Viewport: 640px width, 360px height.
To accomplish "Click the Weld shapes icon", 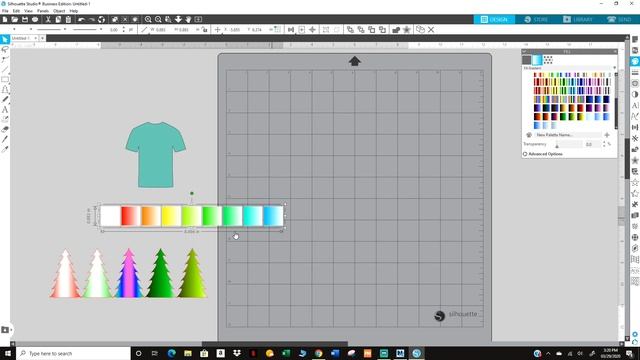I will click(x=396, y=29).
